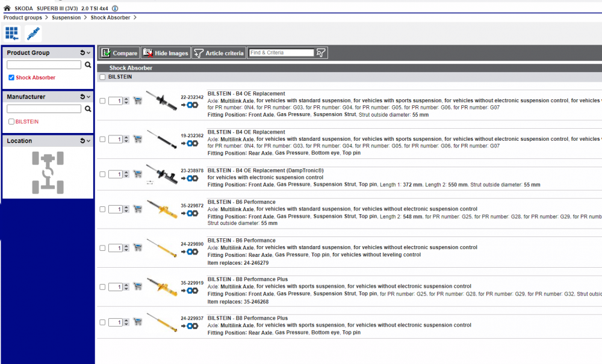Focus the Product Group search field

coord(44,65)
